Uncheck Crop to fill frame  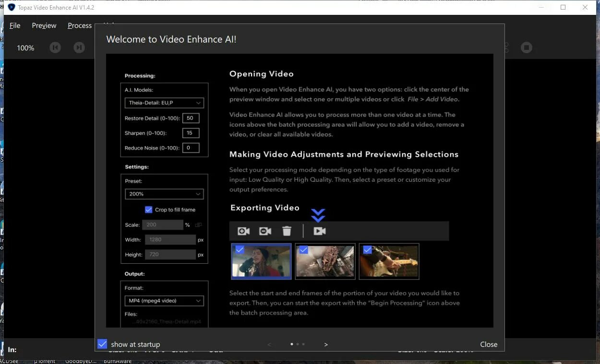(149, 210)
